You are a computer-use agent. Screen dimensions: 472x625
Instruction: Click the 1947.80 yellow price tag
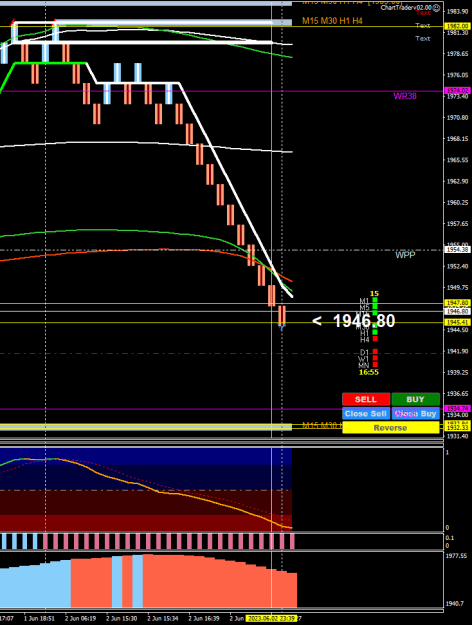[458, 303]
